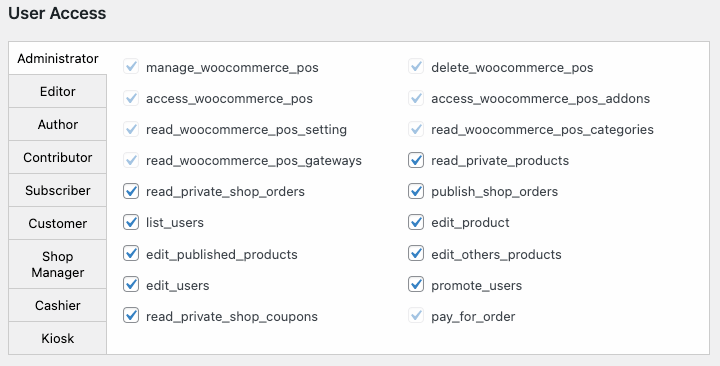Open the Administrator role tab
Viewport: 720px width, 366px height.
(x=57, y=58)
